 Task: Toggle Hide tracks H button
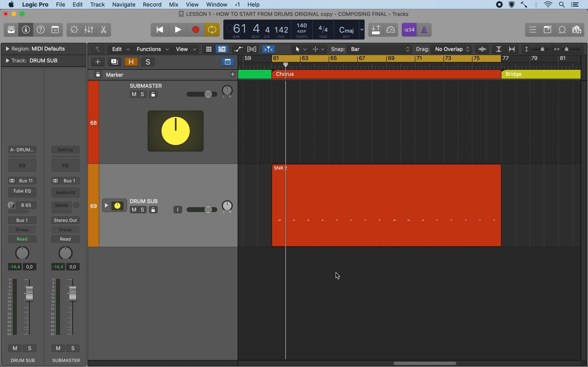[x=131, y=62]
